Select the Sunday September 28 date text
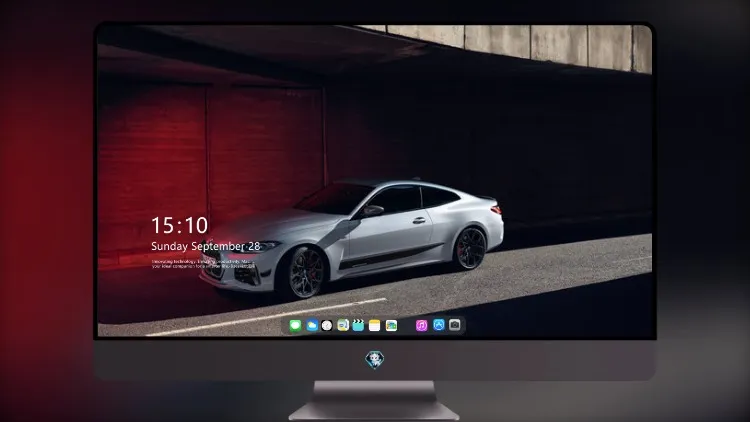 (206, 246)
